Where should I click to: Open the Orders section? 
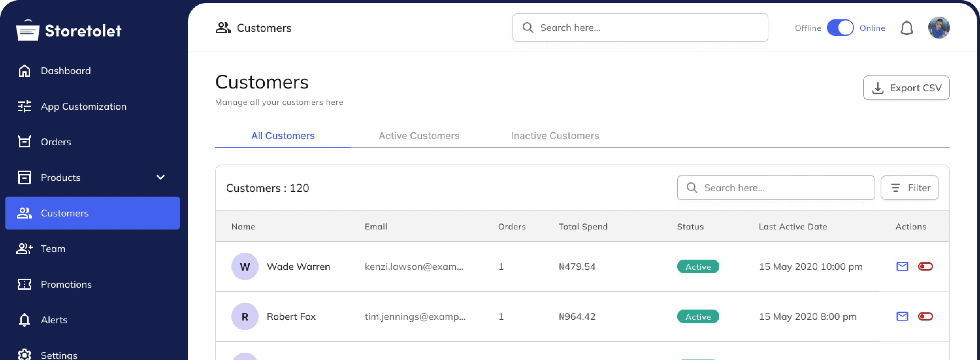pos(56,142)
